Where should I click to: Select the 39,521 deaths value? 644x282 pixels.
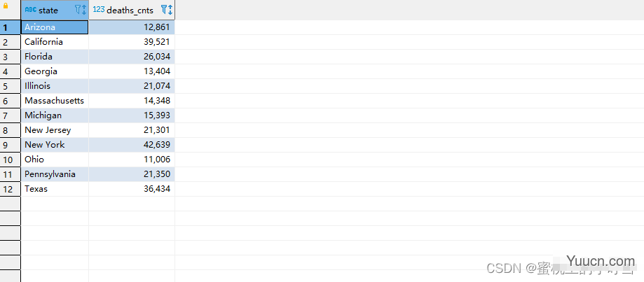(x=132, y=42)
